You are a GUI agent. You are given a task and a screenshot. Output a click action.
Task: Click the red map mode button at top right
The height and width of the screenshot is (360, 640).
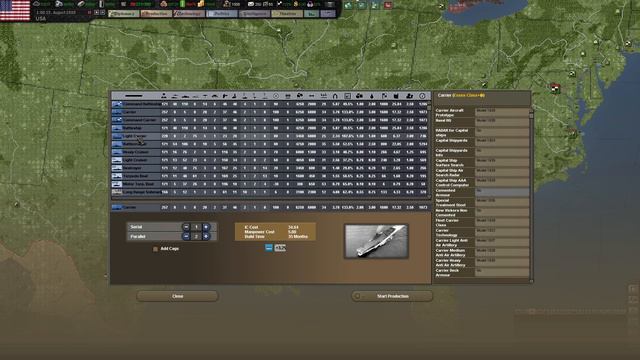(x=388, y=5)
